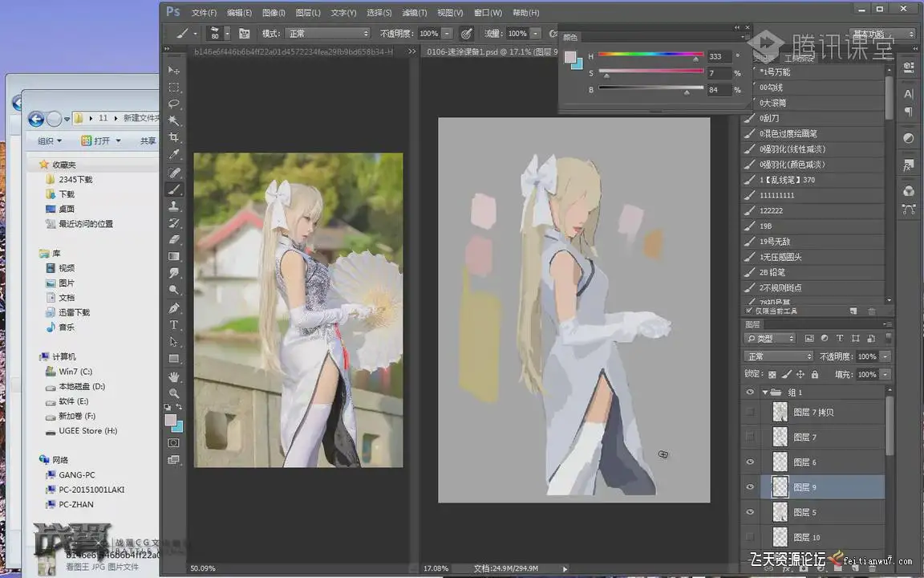This screenshot has width=924, height=578.
Task: Activate the Type (T) tool
Action: click(x=174, y=325)
